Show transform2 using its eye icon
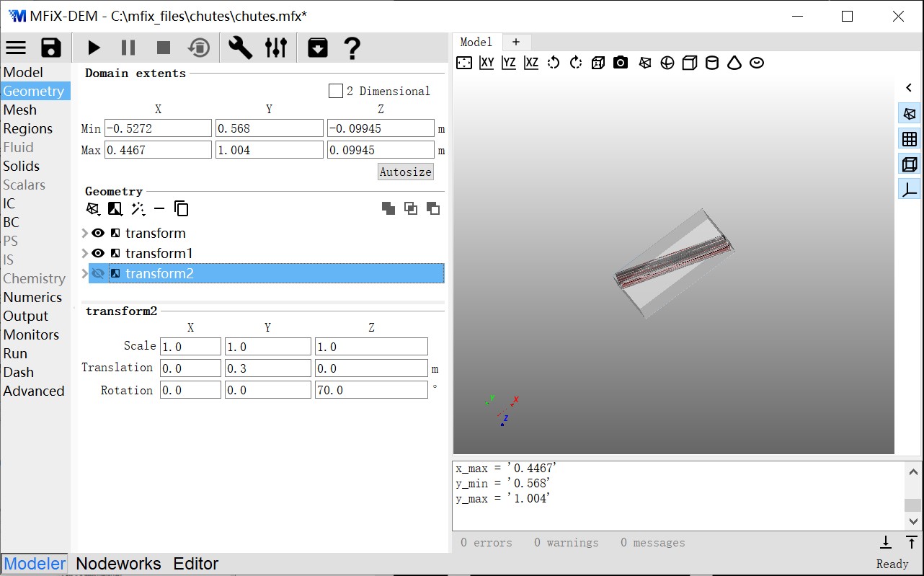 (x=98, y=273)
